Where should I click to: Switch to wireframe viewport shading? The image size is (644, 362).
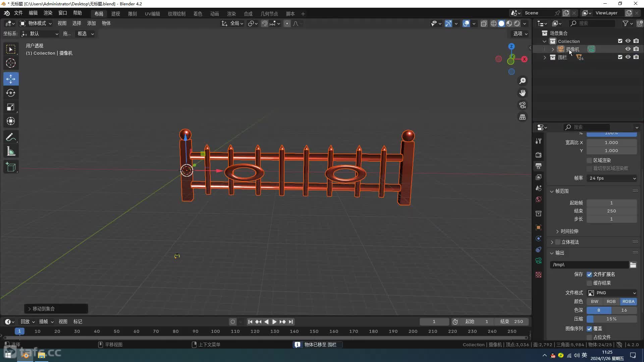click(494, 23)
